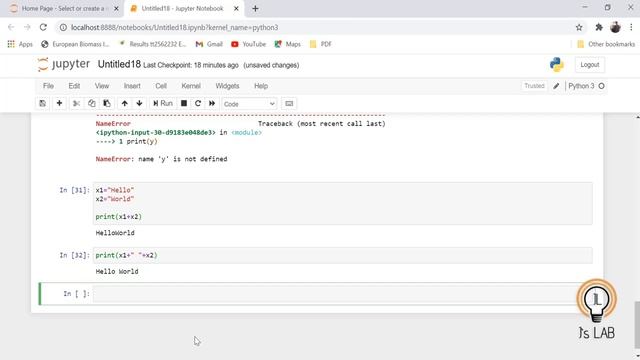Interrupt the kernel with stop icon

[x=184, y=104]
